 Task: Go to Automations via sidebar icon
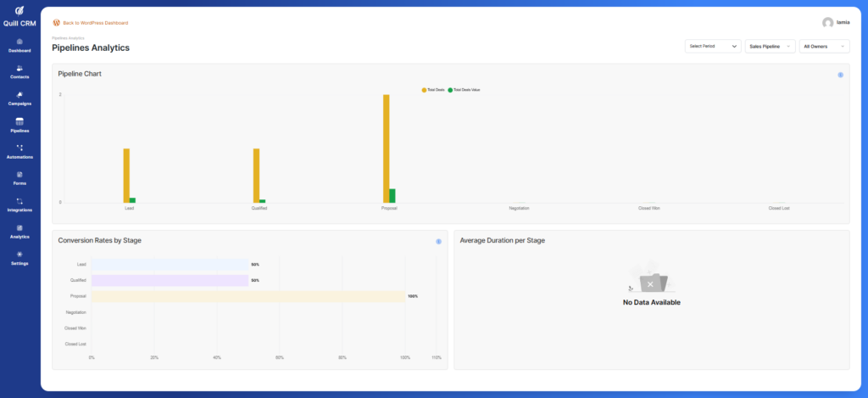pos(19,148)
